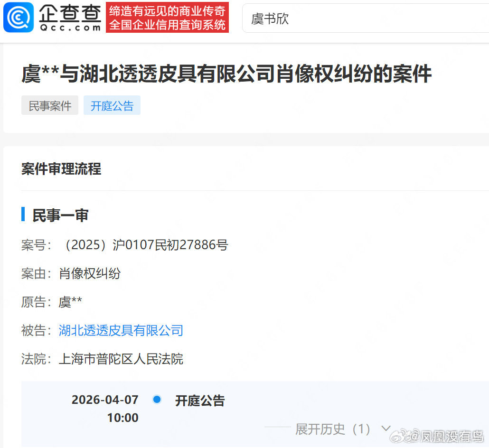The height and width of the screenshot is (448, 489).
Task: Click the court name 上海市普陀区人民法院
Action: coord(121,359)
